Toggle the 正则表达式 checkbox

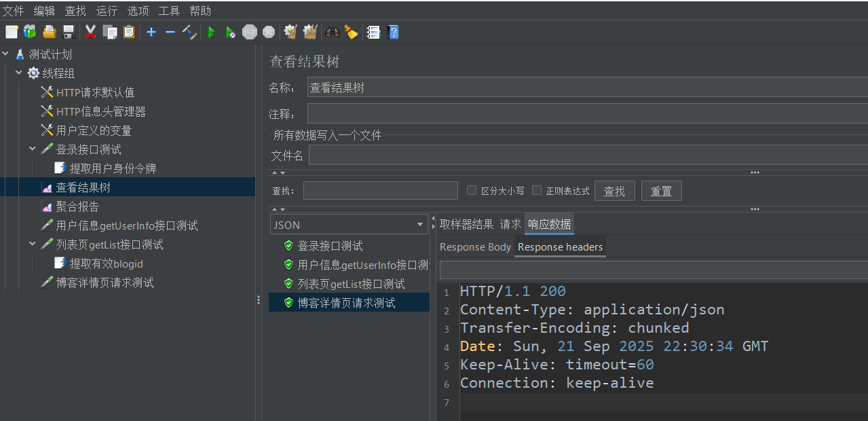(x=537, y=191)
